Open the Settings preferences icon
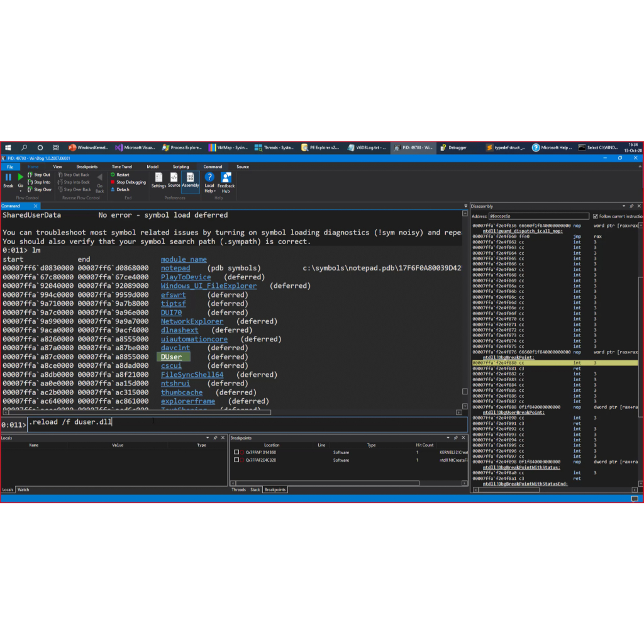Image resolution: width=644 pixels, height=644 pixels. (x=158, y=177)
